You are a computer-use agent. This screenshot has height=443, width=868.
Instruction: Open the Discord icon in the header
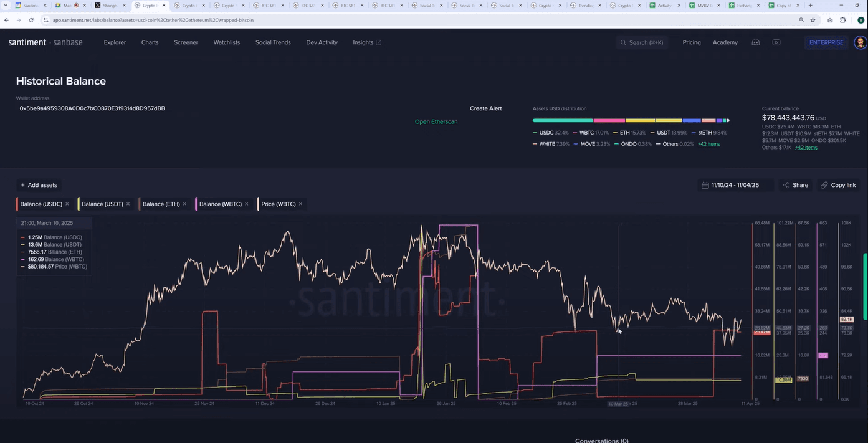756,42
